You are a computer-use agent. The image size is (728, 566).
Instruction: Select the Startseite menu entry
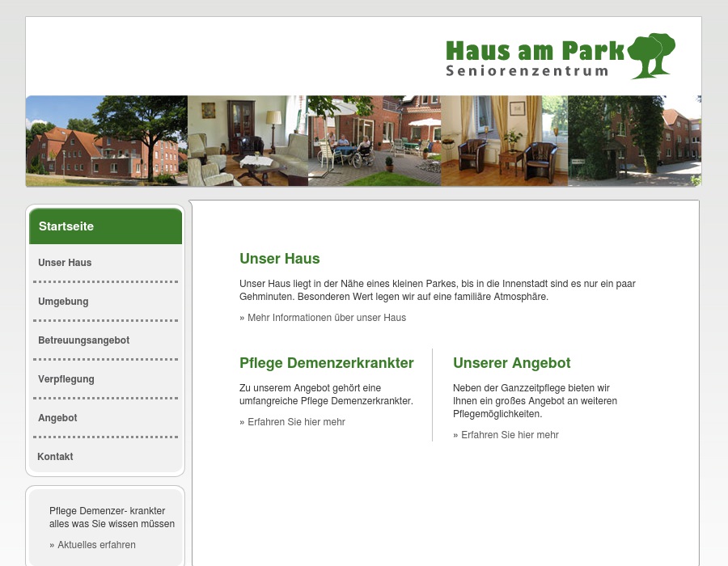tap(66, 226)
